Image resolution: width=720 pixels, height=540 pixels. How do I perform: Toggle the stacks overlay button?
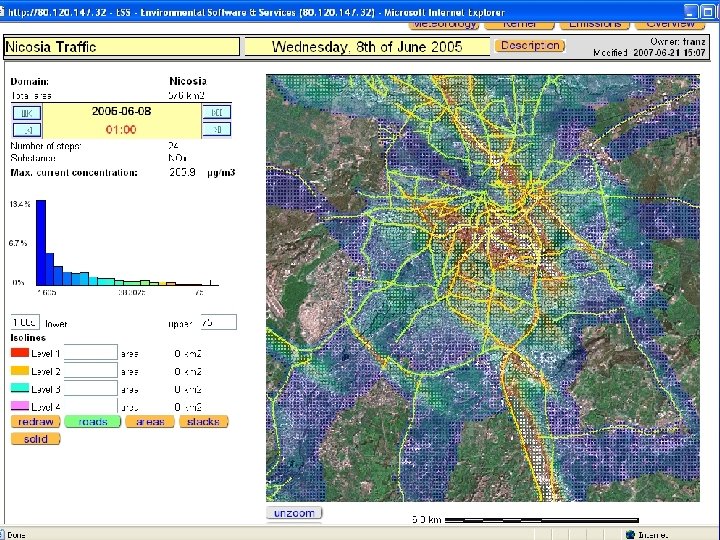coord(203,422)
